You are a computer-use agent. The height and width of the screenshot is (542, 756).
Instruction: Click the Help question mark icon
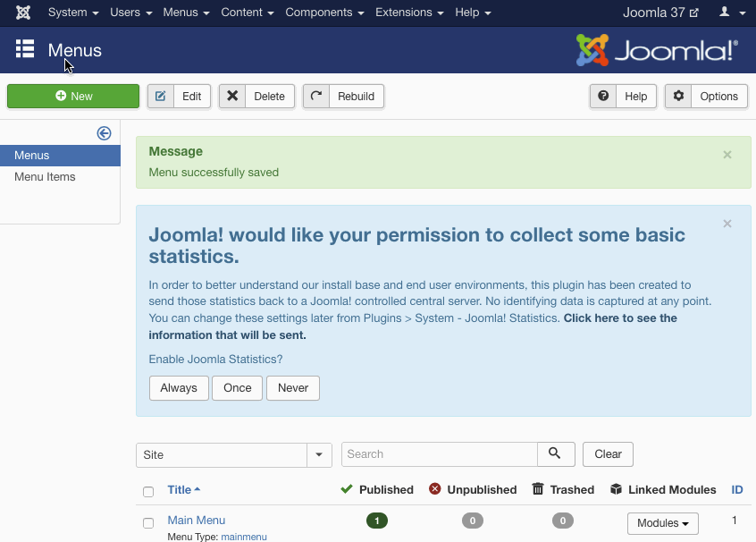[603, 96]
